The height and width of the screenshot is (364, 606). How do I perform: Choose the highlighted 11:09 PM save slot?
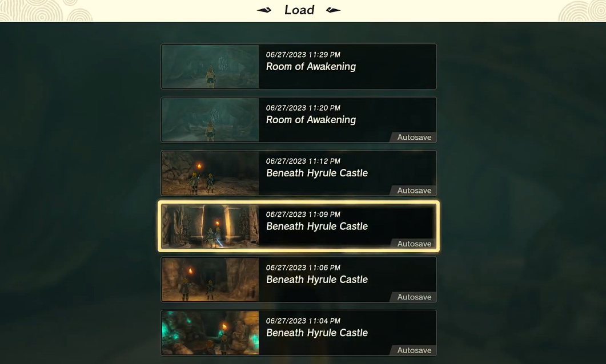pos(299,226)
